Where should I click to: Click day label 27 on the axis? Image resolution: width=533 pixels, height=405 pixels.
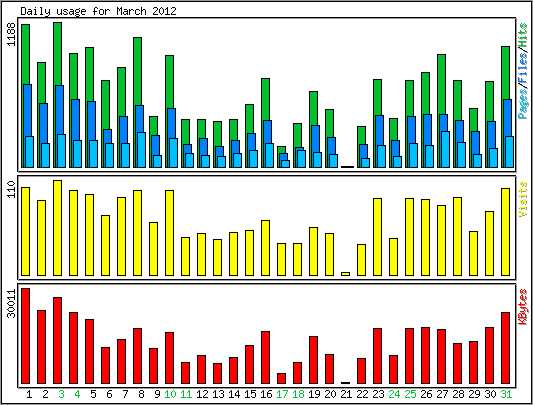[442, 394]
